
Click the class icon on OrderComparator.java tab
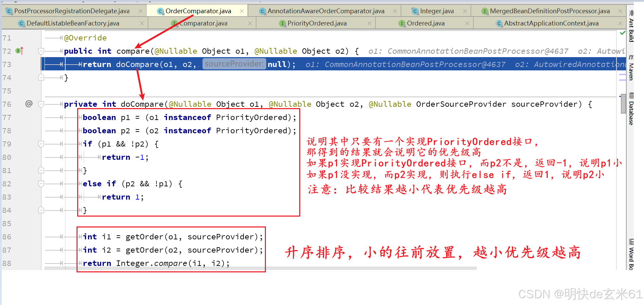coord(160,11)
